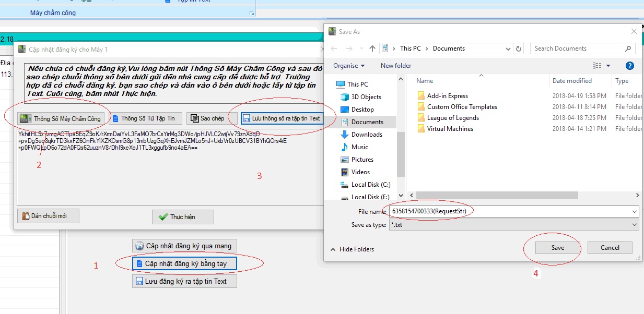
Task: Click the Up arrow navigation icon
Action: [372, 49]
